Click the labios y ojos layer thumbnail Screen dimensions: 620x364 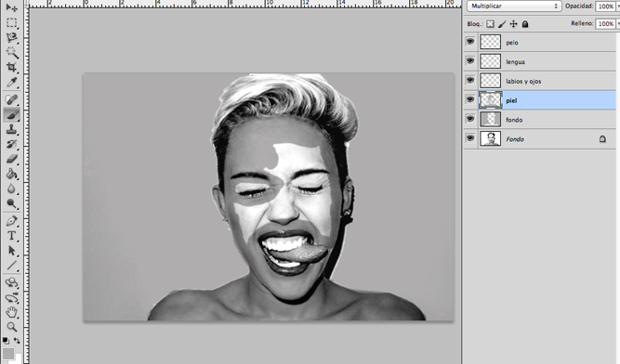(490, 80)
